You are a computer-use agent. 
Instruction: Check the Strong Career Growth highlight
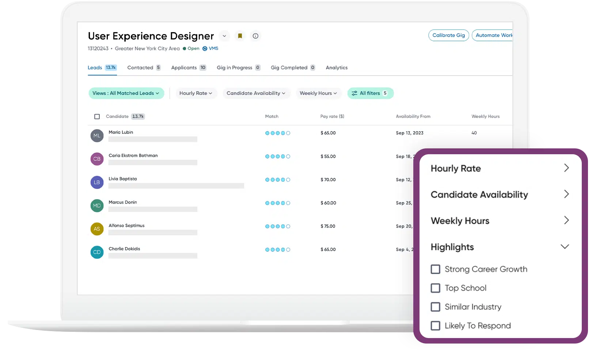point(435,269)
